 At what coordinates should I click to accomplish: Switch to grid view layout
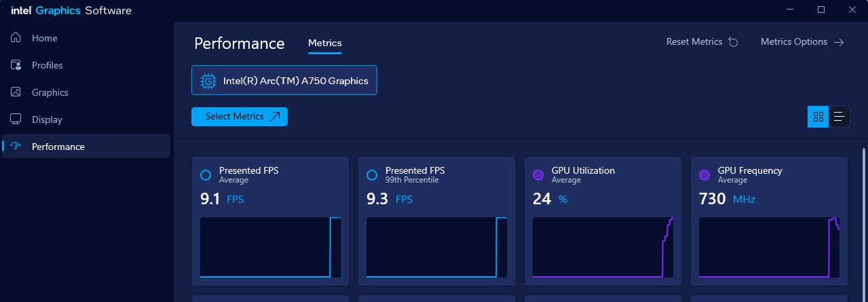tap(818, 116)
